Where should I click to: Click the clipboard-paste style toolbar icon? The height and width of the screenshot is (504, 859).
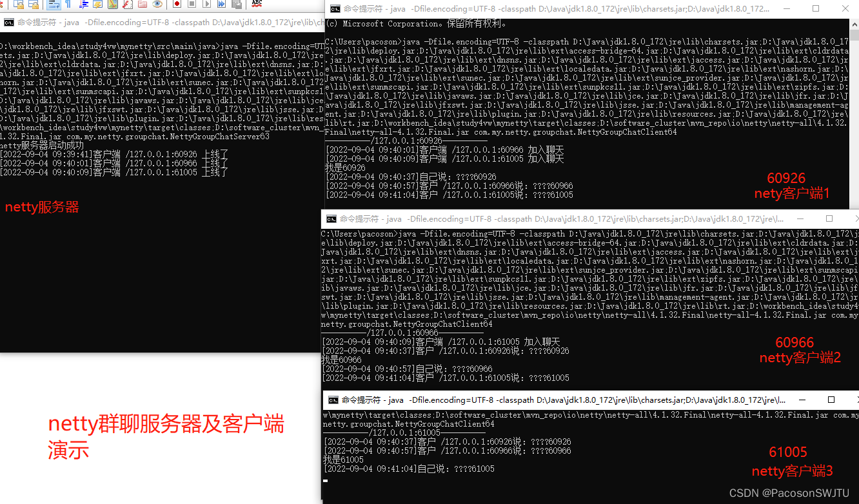point(236,6)
